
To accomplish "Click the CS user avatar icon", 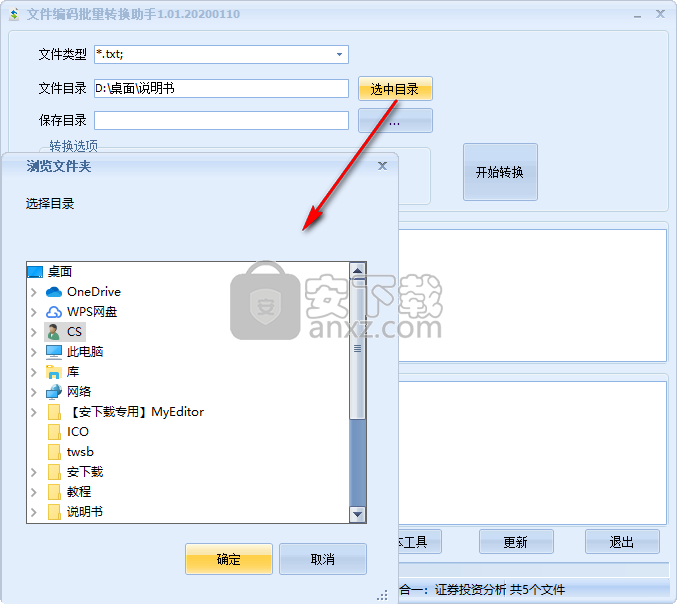I will [54, 332].
